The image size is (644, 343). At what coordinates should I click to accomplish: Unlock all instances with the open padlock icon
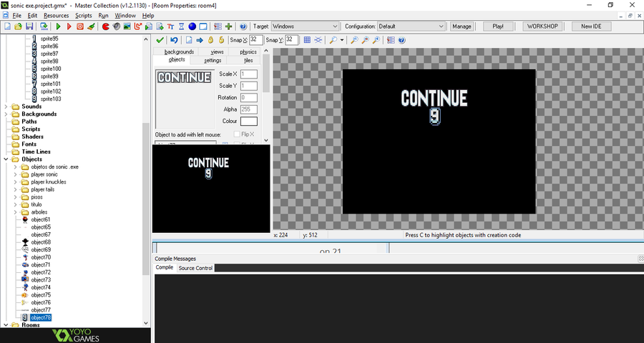221,40
